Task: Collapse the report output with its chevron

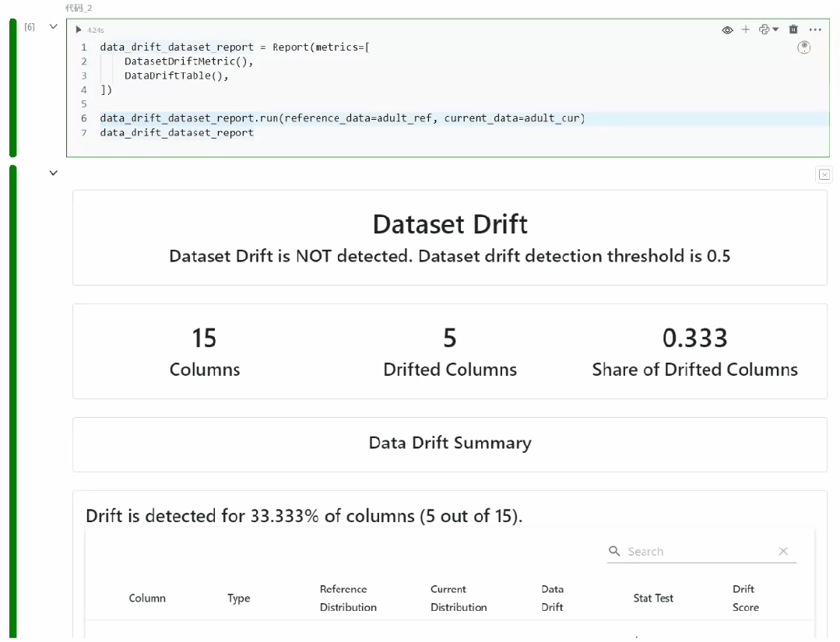Action: click(x=53, y=173)
